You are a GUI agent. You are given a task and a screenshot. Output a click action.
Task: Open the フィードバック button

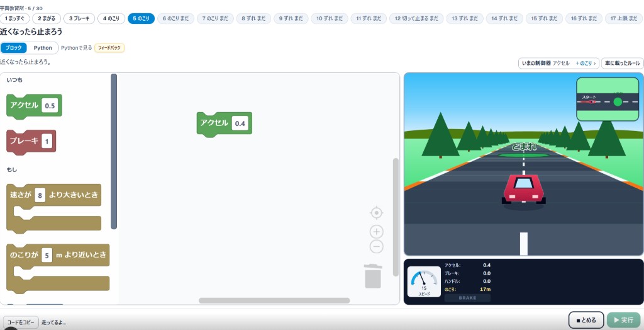pyautogui.click(x=109, y=48)
